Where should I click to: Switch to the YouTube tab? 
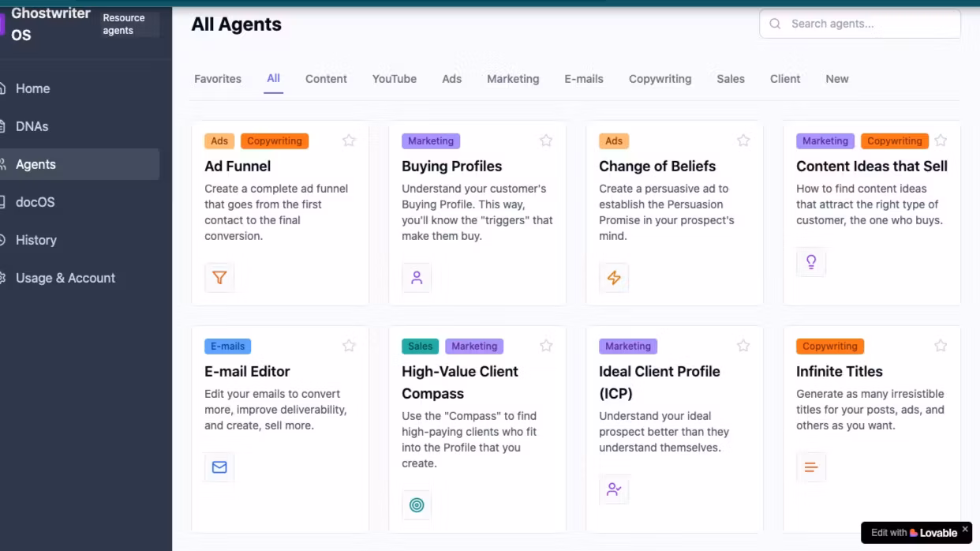[x=395, y=79]
